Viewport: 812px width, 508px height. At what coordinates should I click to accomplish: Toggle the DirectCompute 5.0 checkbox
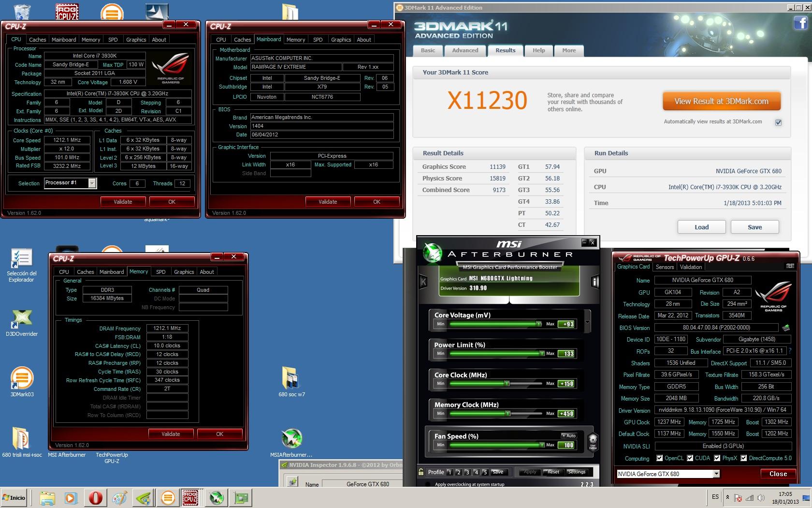[x=744, y=458]
